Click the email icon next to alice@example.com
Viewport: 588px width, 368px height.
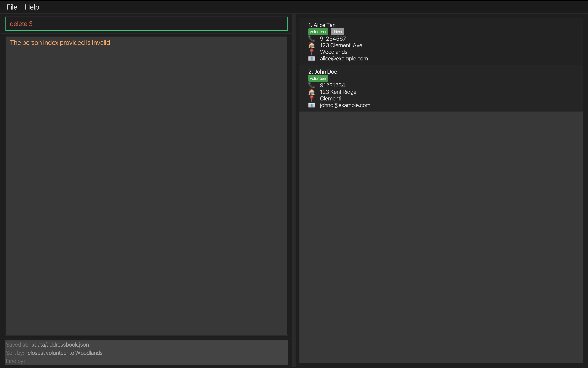[311, 58]
